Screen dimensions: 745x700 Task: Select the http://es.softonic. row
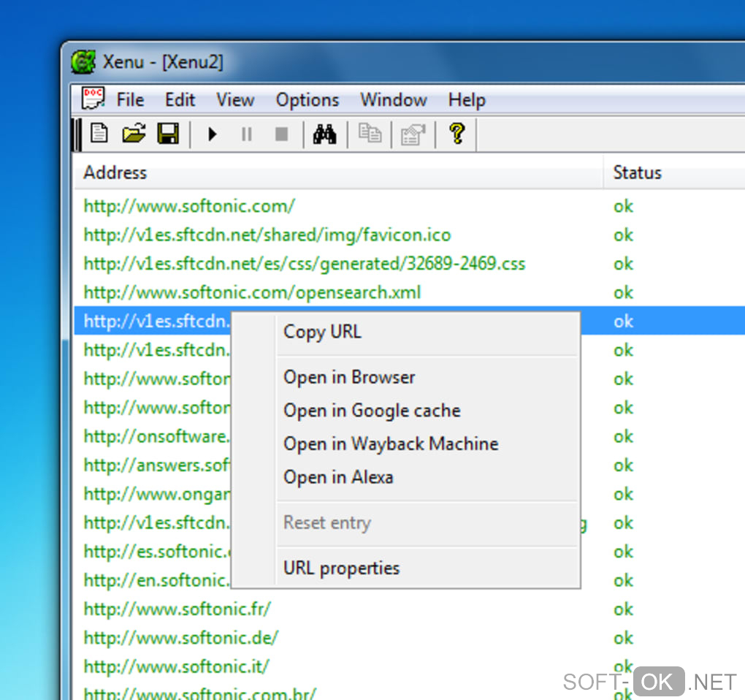(x=157, y=552)
